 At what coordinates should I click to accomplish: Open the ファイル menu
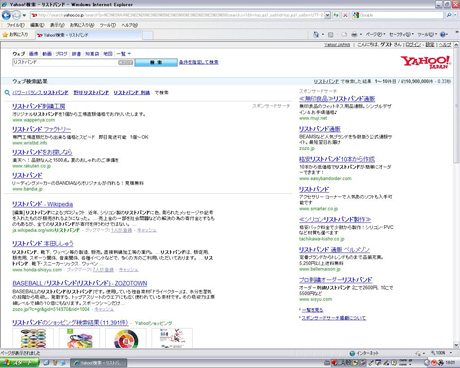point(15,25)
